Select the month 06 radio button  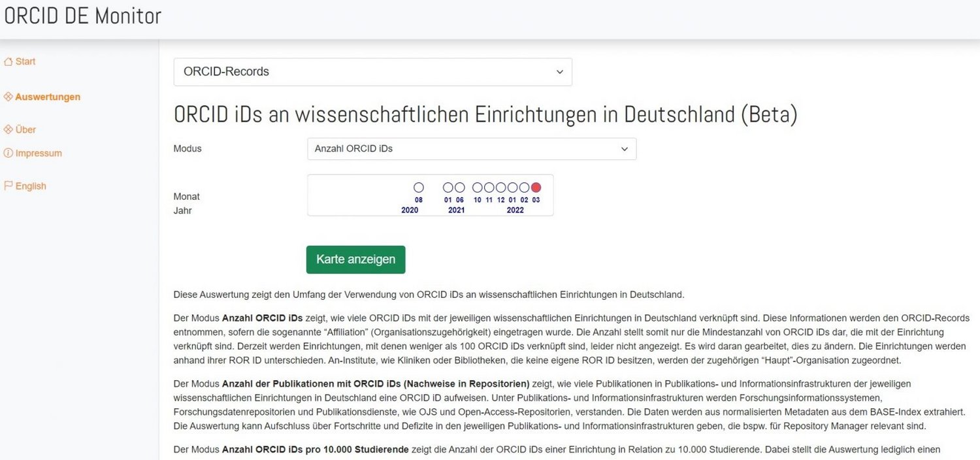460,188
